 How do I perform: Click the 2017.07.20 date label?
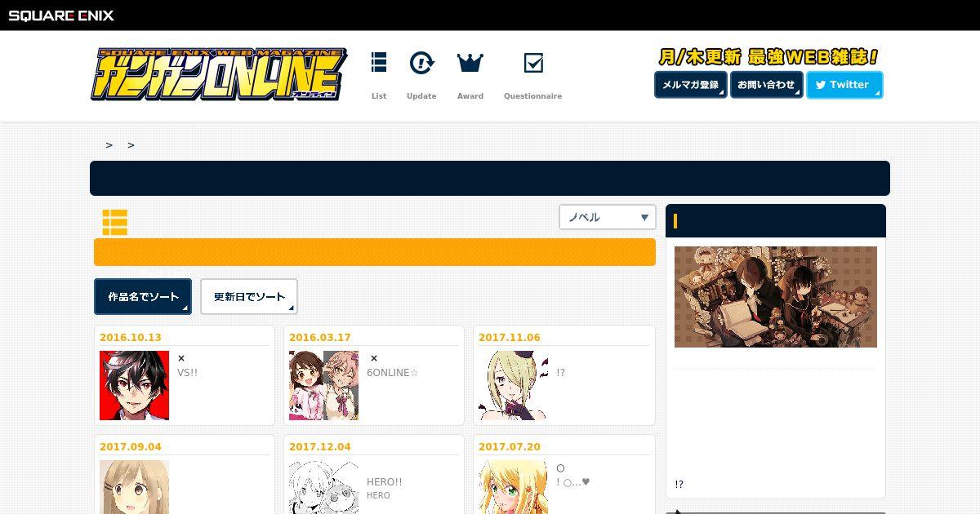(510, 447)
